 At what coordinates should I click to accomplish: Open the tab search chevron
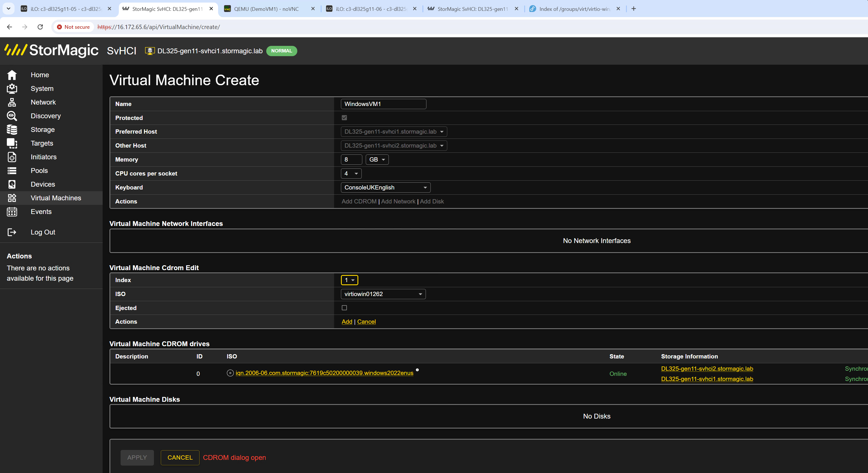point(9,9)
